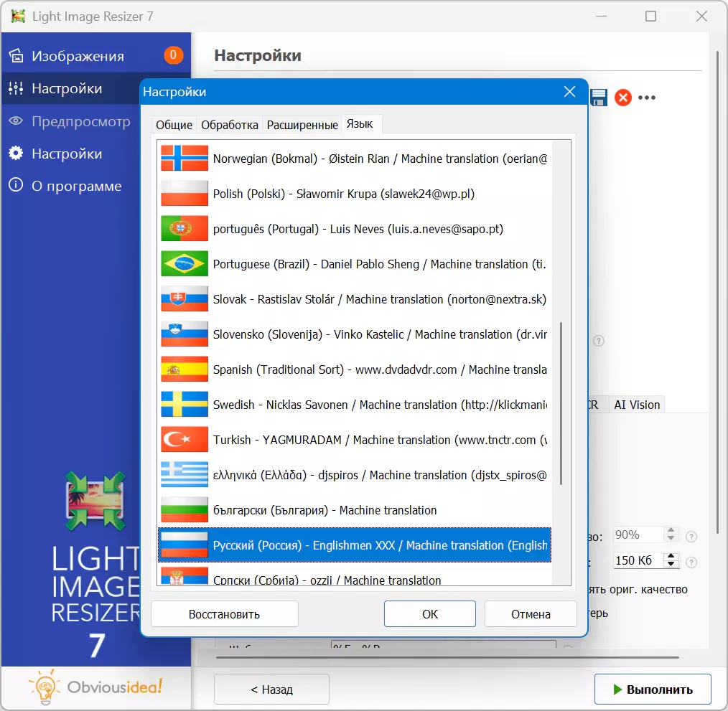Close the Настройки dialog with X
The height and width of the screenshot is (711, 728).
click(569, 91)
